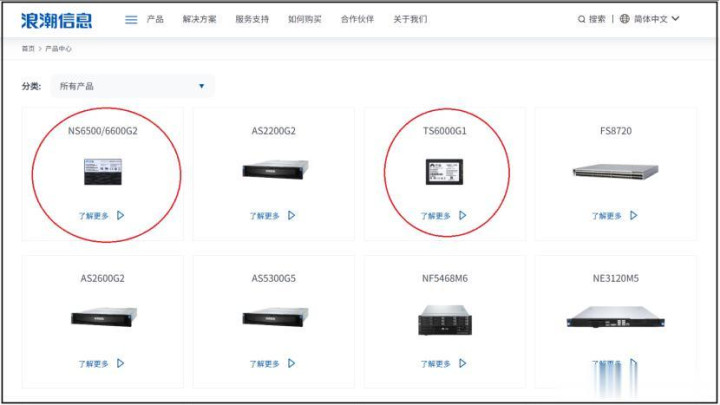Click 了解更多 under AS5300G5
The width and height of the screenshot is (720, 405).
(x=264, y=364)
